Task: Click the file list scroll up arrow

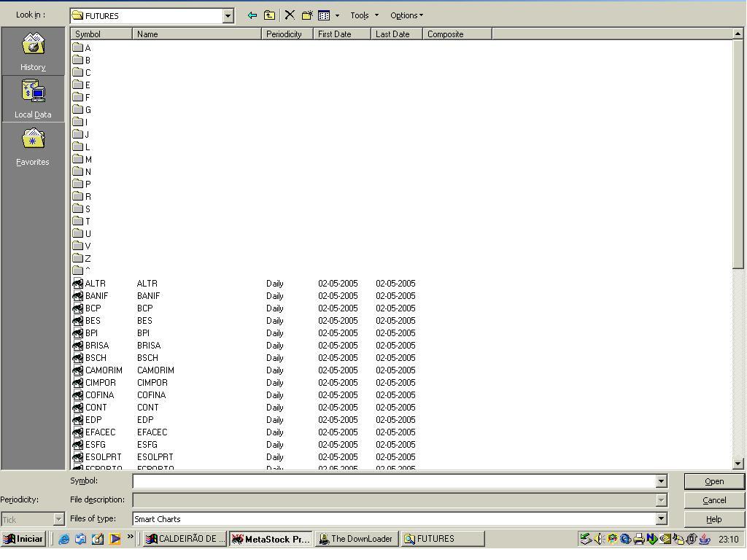Action: pos(738,34)
